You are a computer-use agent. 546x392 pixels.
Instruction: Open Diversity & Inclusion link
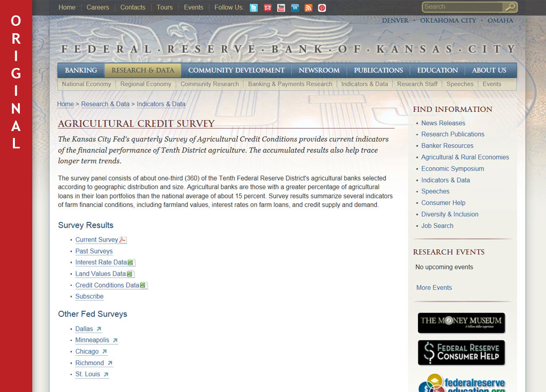click(x=450, y=214)
